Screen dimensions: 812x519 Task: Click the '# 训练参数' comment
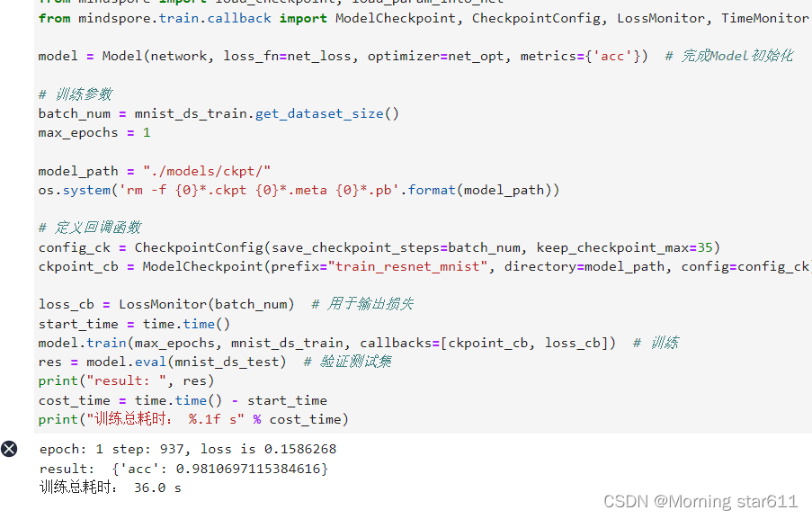[x=76, y=94]
